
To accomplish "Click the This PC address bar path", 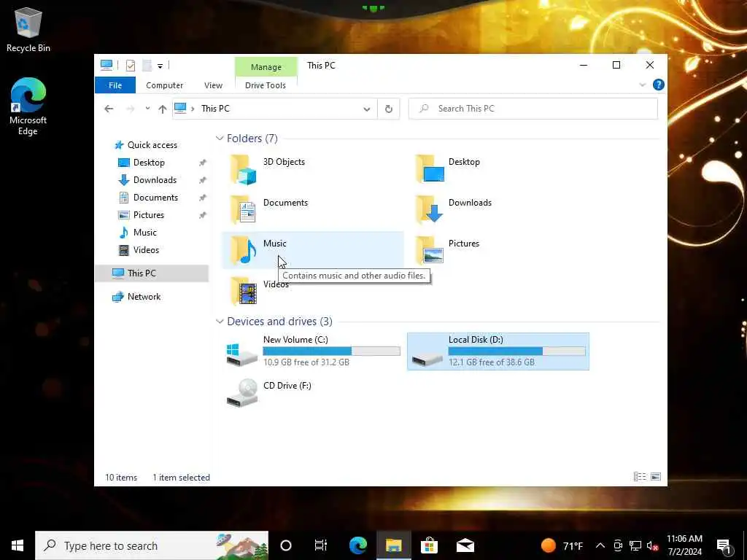I will [215, 109].
